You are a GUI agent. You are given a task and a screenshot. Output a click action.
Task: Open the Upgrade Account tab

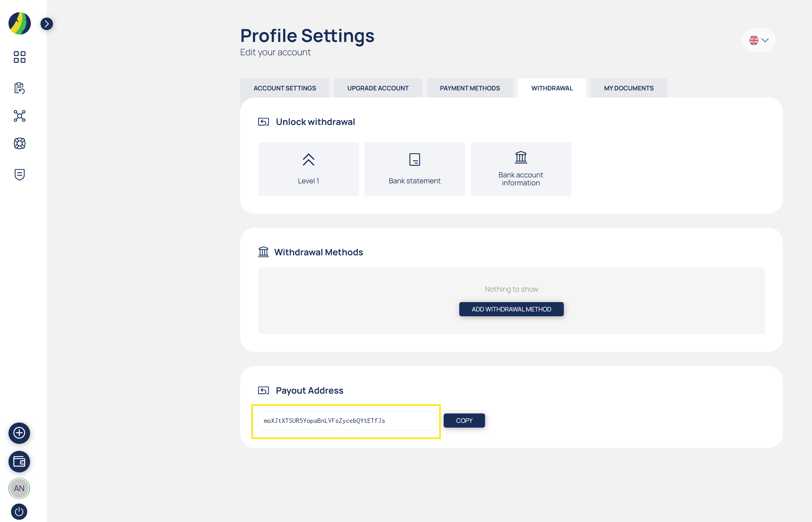click(378, 88)
